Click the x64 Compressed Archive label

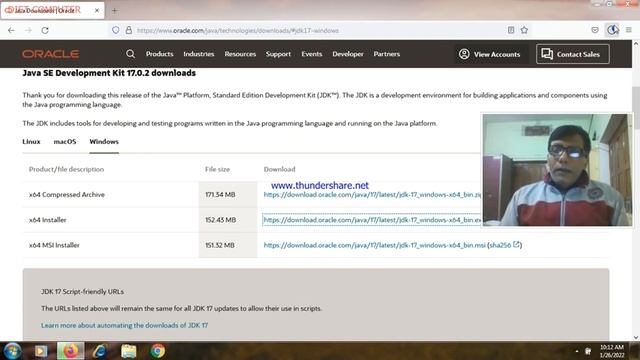click(67, 195)
